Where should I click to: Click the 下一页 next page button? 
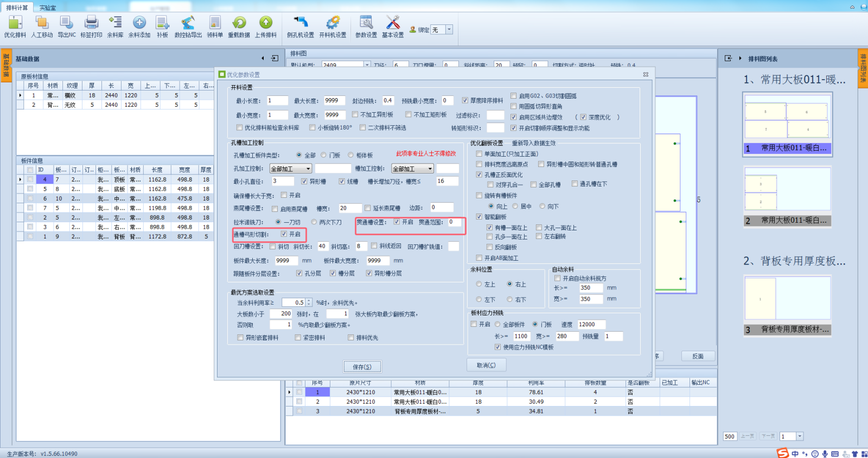(x=768, y=436)
